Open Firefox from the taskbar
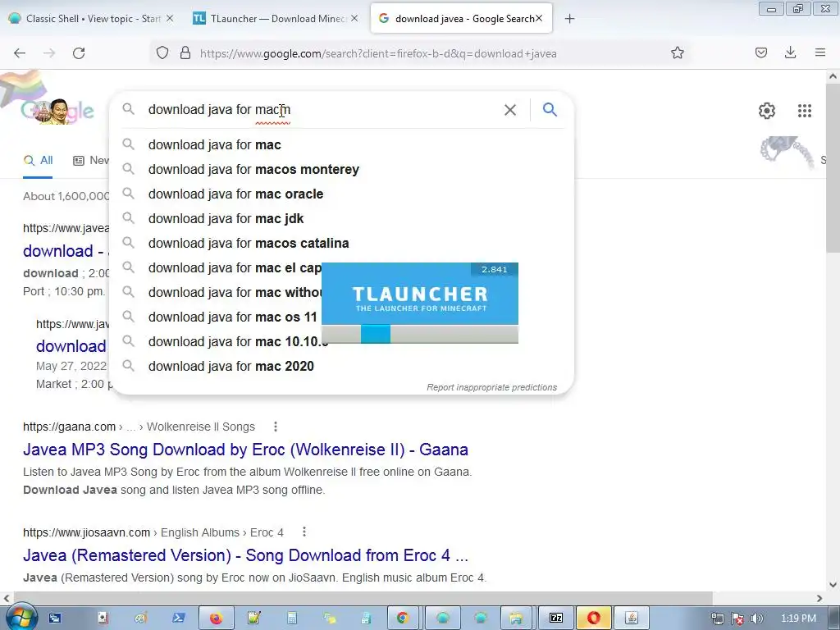840x630 pixels. click(216, 619)
